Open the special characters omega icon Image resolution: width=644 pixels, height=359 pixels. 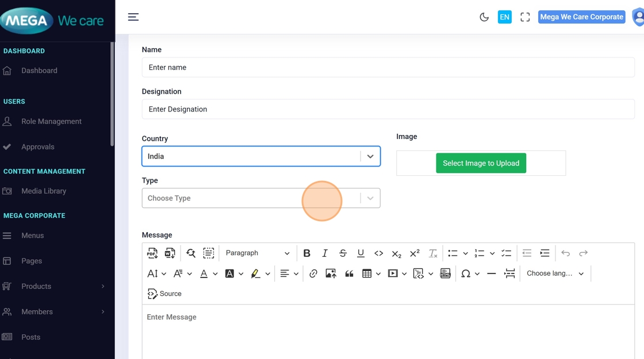(x=466, y=273)
